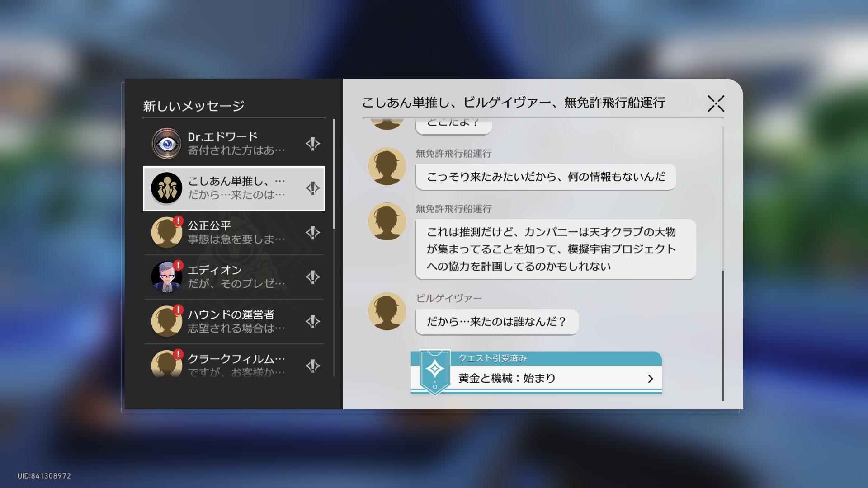Click the quest marker beside ハウンドの運営者
The width and height of the screenshot is (868, 488).
point(312,321)
